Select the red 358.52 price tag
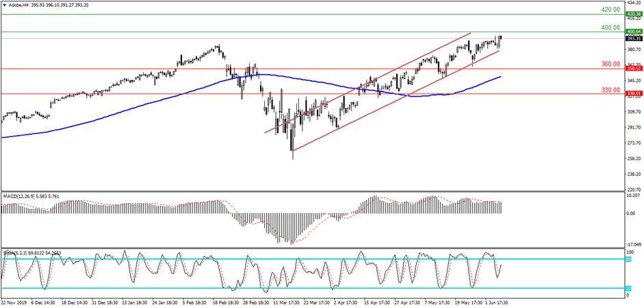 point(634,68)
